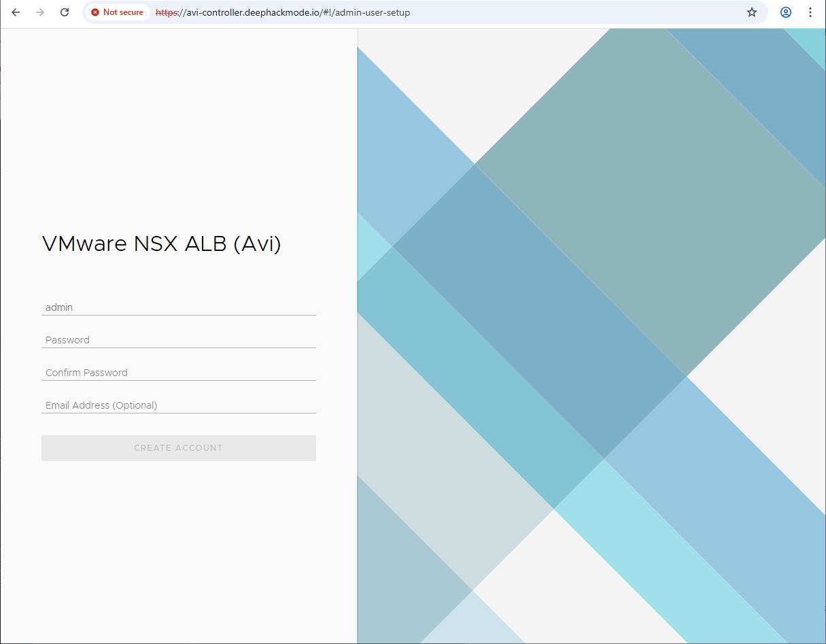Image resolution: width=826 pixels, height=644 pixels.
Task: Reload the current page
Action: [x=65, y=12]
